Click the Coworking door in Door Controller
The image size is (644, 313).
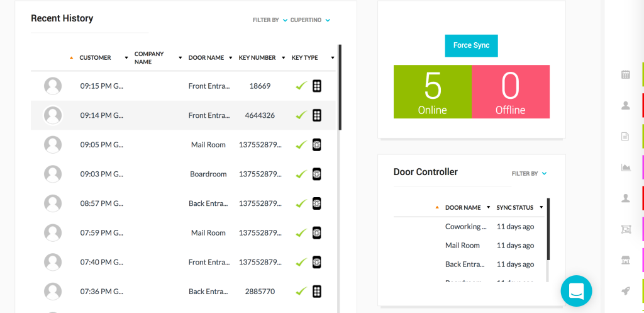point(466,227)
